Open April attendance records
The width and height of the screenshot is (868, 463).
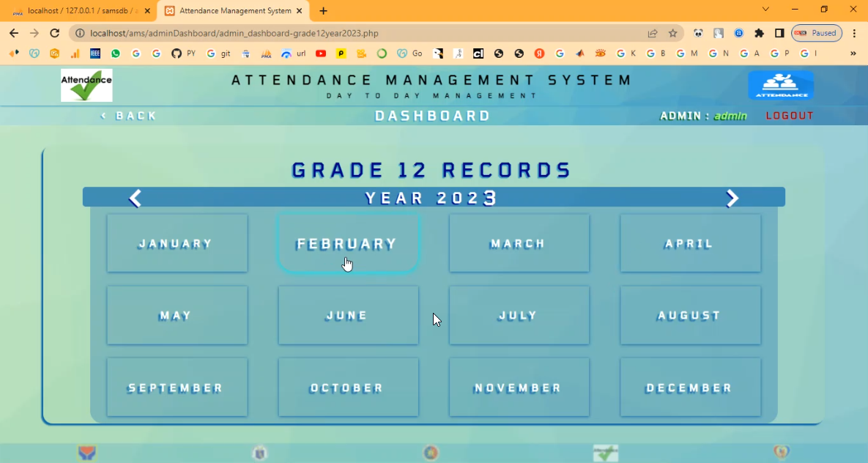click(690, 243)
